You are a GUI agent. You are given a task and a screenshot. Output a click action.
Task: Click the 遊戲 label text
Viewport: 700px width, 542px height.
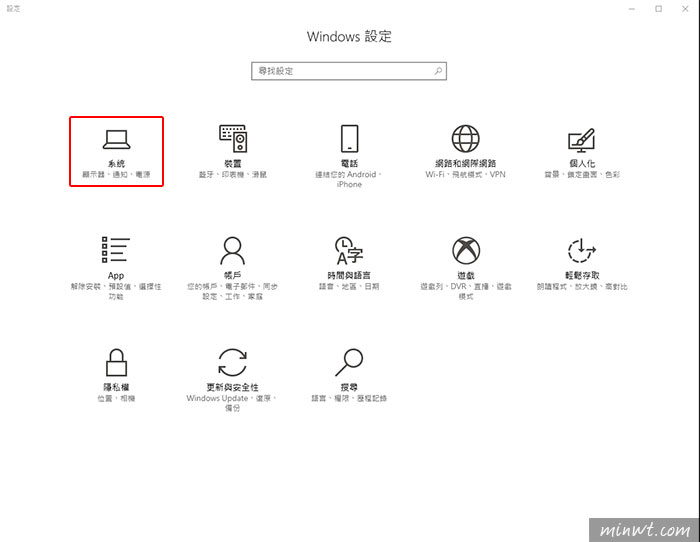(466, 275)
